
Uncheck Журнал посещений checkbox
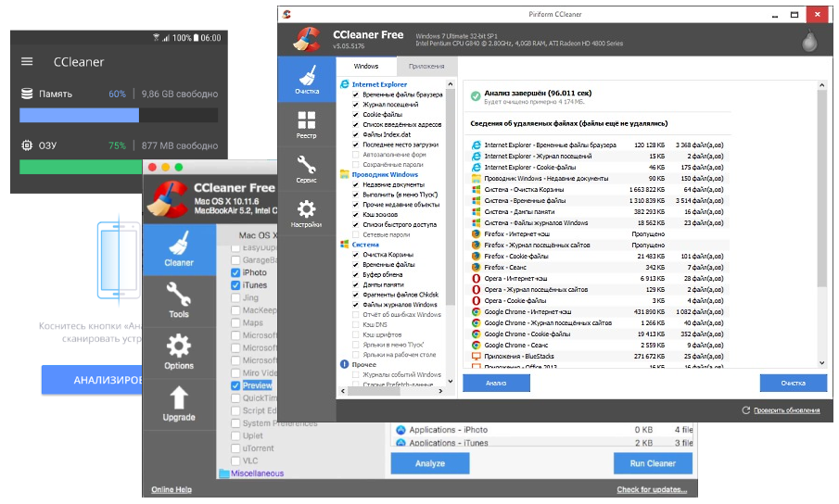pos(355,104)
